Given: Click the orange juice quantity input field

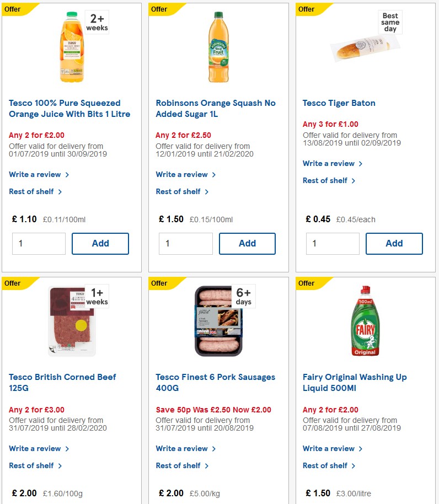Looking at the screenshot, I should point(39,243).
